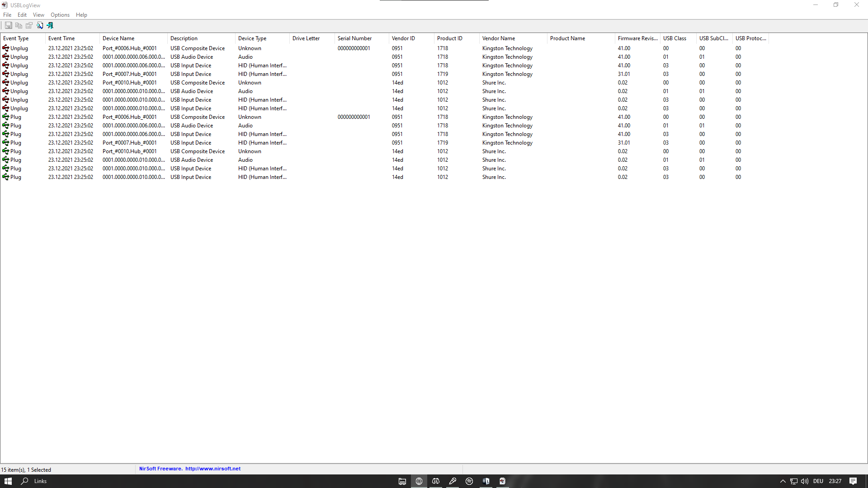Click the Save Selected Items toolbar icon

point(8,25)
